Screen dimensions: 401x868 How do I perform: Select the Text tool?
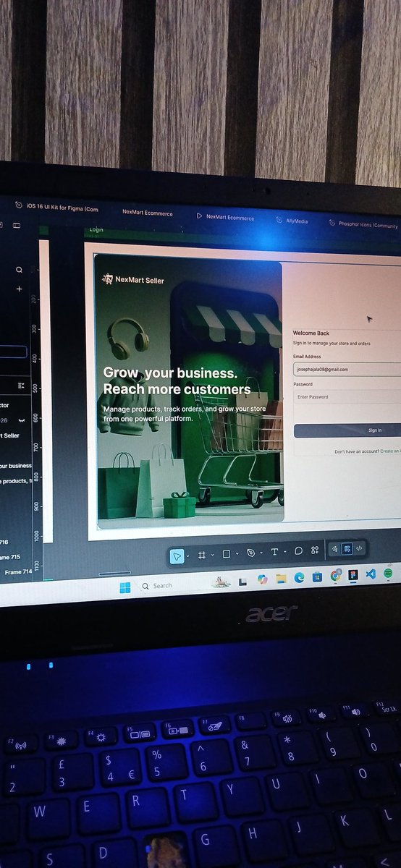click(274, 552)
